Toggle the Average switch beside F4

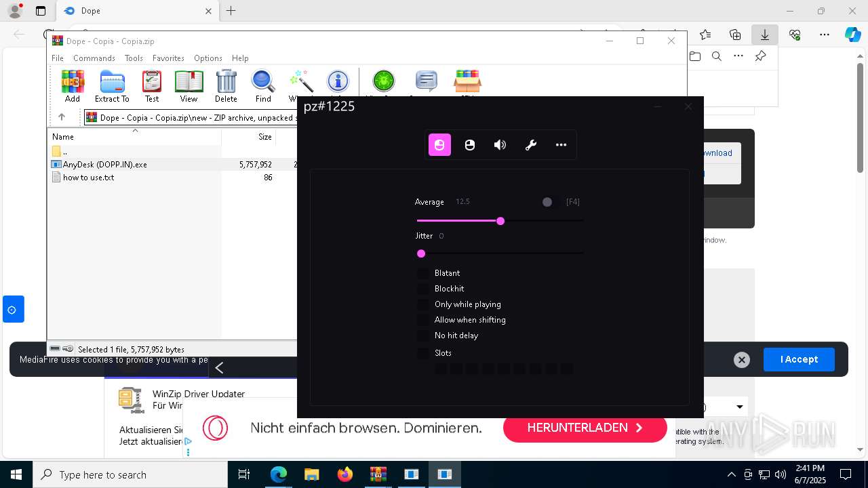click(x=551, y=202)
